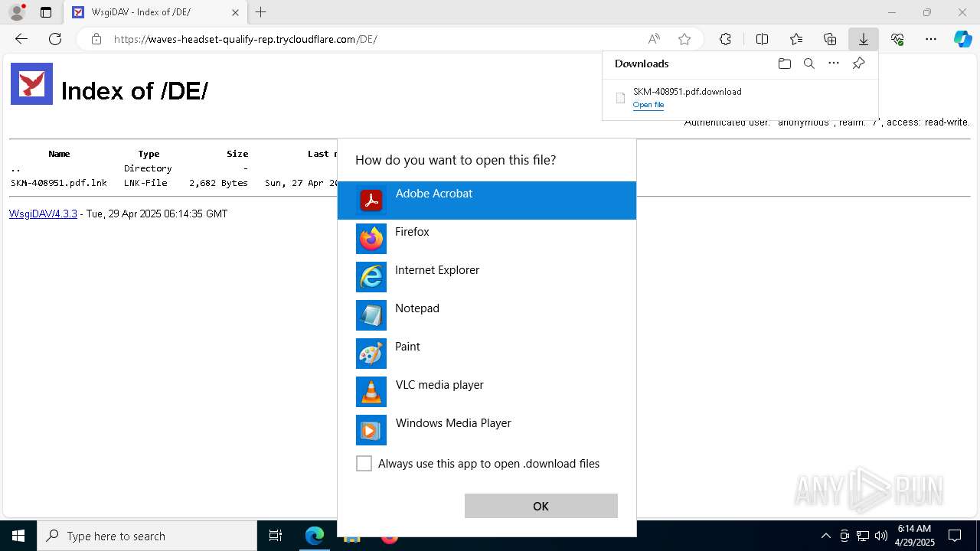Open a new tab with plus button

coord(261,12)
